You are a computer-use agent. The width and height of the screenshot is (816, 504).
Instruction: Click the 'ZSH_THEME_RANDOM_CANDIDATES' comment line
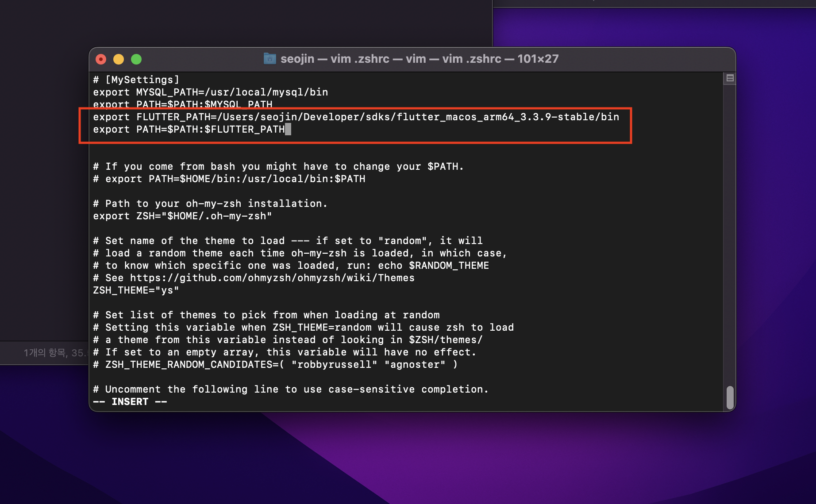(275, 365)
